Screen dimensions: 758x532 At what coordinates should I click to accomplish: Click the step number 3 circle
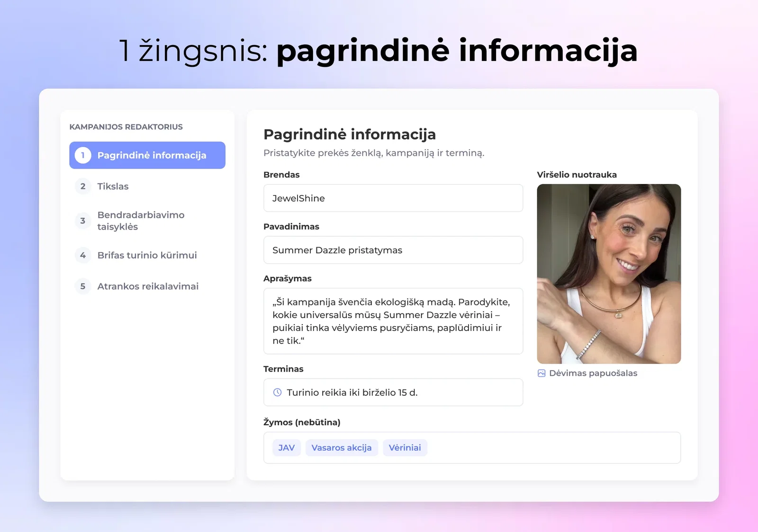pos(83,221)
